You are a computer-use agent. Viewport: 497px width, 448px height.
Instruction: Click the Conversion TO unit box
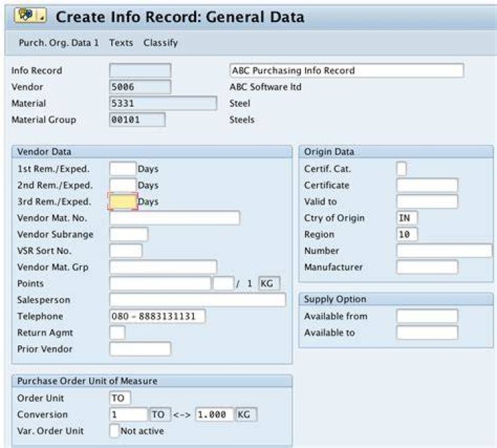(160, 415)
